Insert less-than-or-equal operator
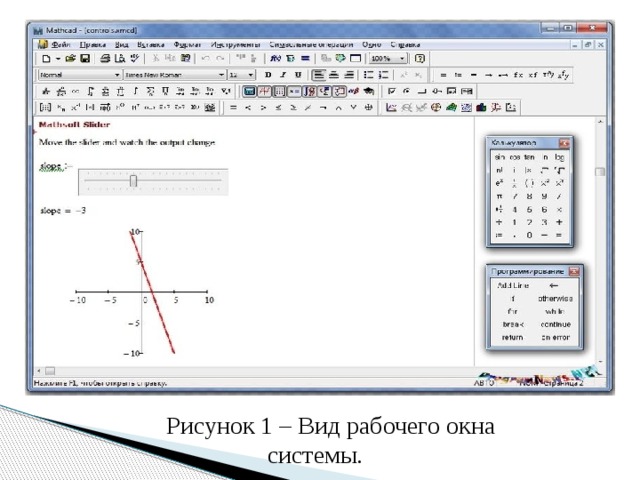640x480 pixels. (x=278, y=107)
